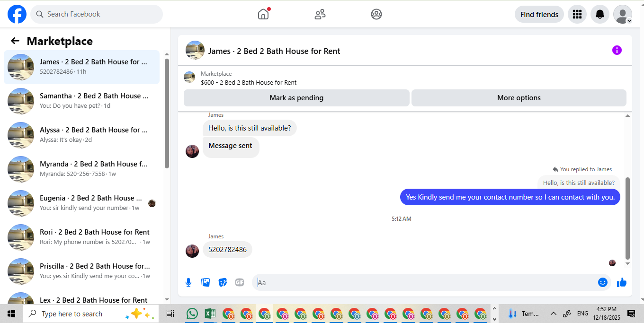Click the blue 'Yes Kindly send me' message
This screenshot has height=323, width=644.
pyautogui.click(x=510, y=197)
